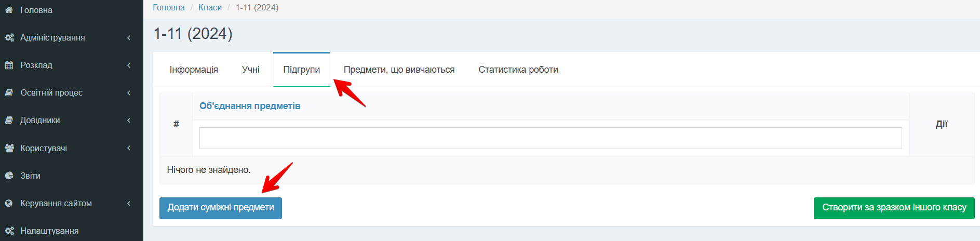Open the Статистика роботи tab
The image size is (980, 241).
(518, 70)
